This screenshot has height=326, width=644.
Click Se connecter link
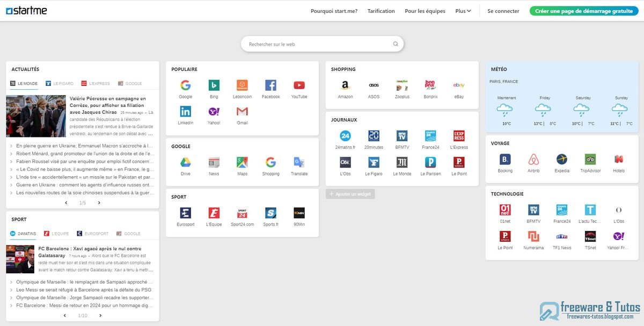point(503,11)
